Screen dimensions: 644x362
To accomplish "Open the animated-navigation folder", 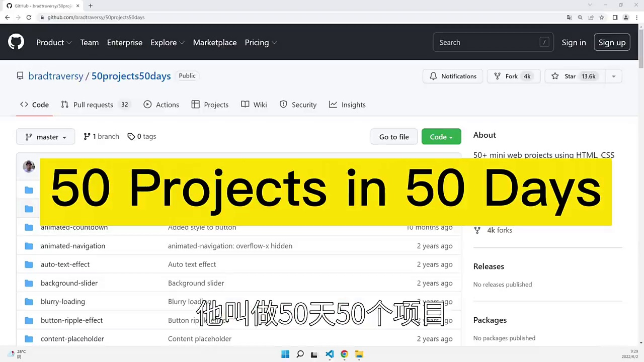I will [x=73, y=246].
